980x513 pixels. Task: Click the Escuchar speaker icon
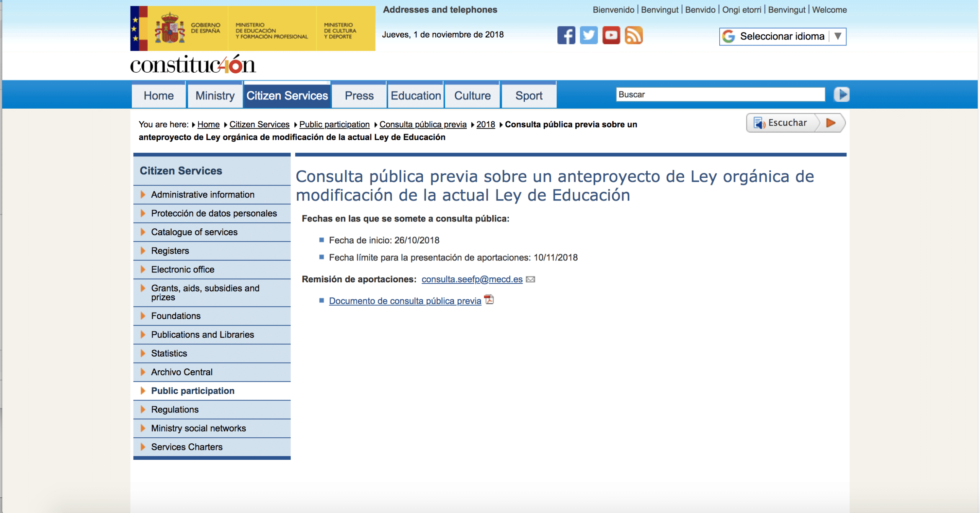pyautogui.click(x=759, y=123)
